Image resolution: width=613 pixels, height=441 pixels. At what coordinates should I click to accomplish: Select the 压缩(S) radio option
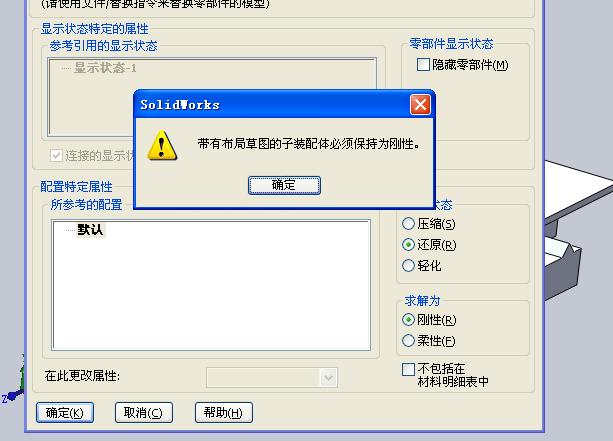coord(408,224)
